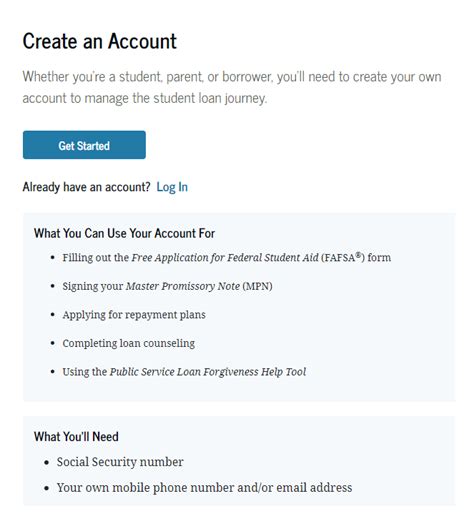Click the intro paragraph about student, parent, borrower
This screenshot has height=526, width=474.
(232, 87)
